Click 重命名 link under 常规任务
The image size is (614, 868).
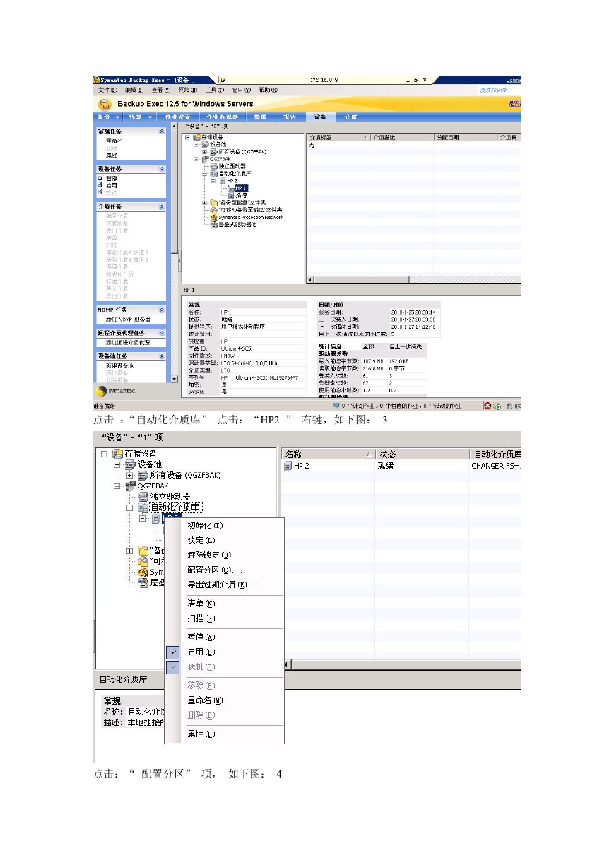pyautogui.click(x=114, y=141)
